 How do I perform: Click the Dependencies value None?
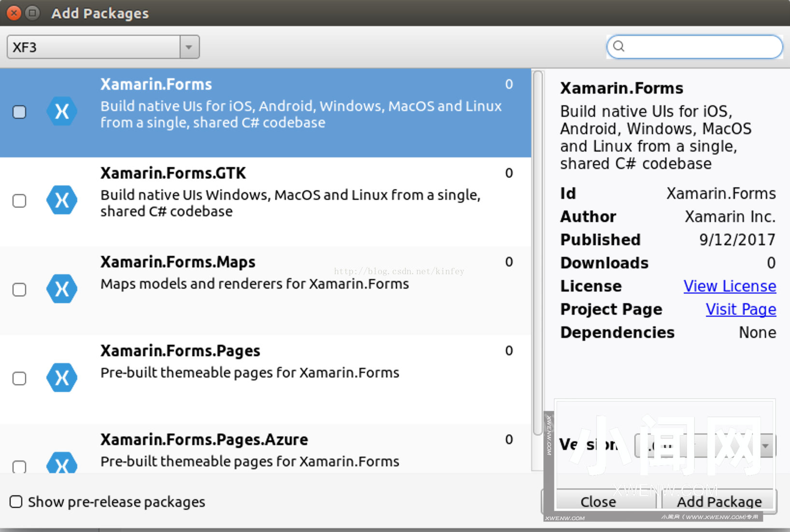tap(757, 333)
